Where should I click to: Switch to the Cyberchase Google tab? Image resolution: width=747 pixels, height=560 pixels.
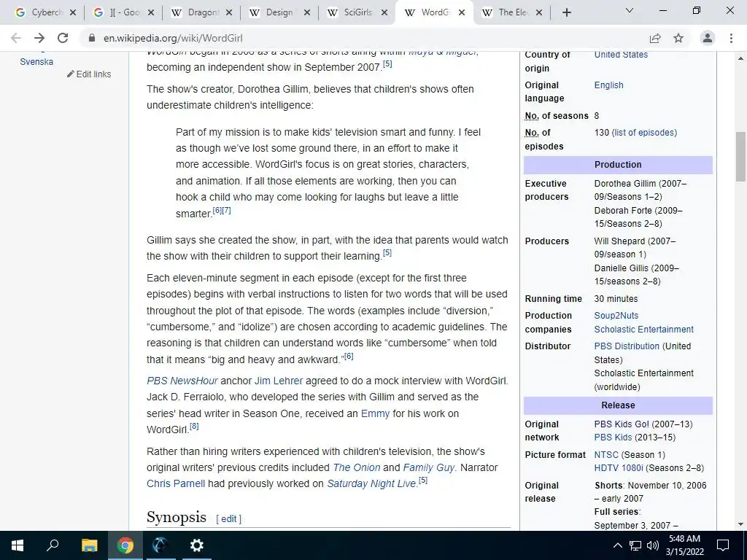pyautogui.click(x=41, y=13)
